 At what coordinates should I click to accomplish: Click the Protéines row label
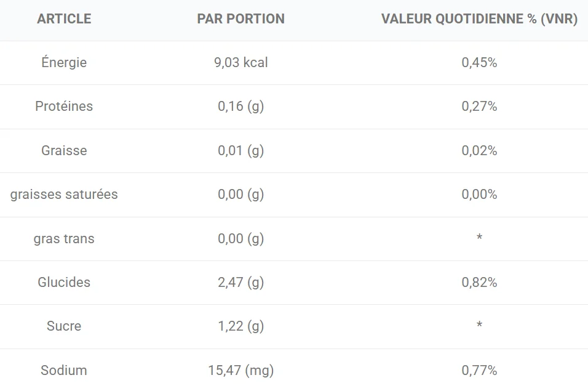coord(64,107)
